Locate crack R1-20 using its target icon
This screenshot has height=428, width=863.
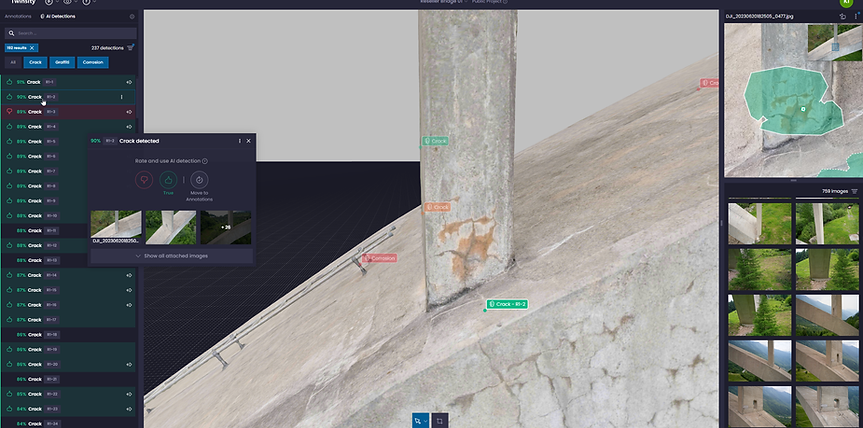click(129, 364)
